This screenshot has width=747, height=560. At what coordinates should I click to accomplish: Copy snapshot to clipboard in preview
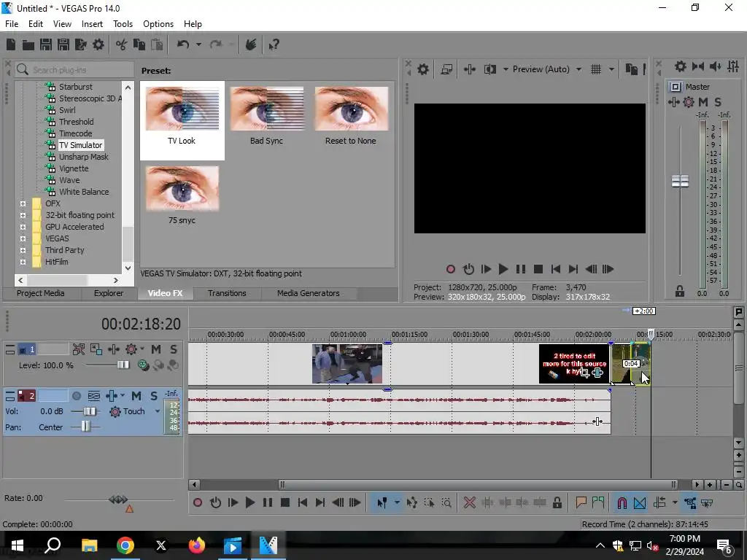(631, 69)
